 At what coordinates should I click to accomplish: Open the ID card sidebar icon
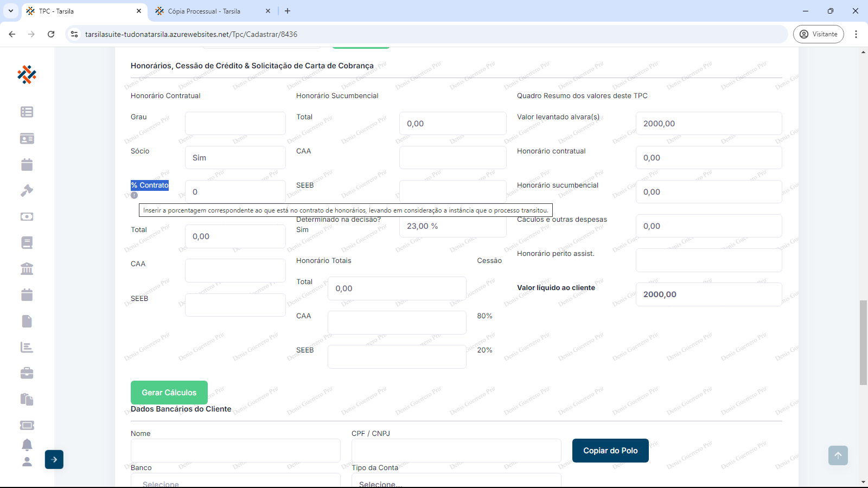click(27, 139)
